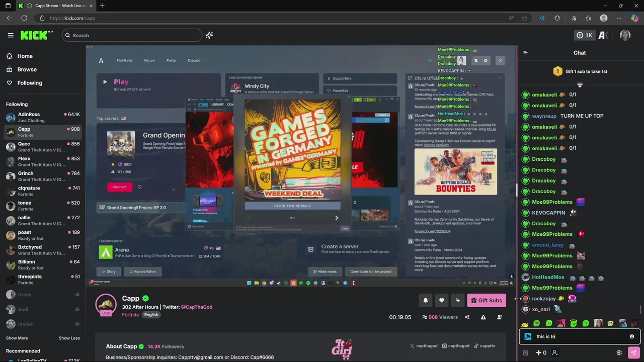
Task: Click the Gift Subs button
Action: pos(486,301)
